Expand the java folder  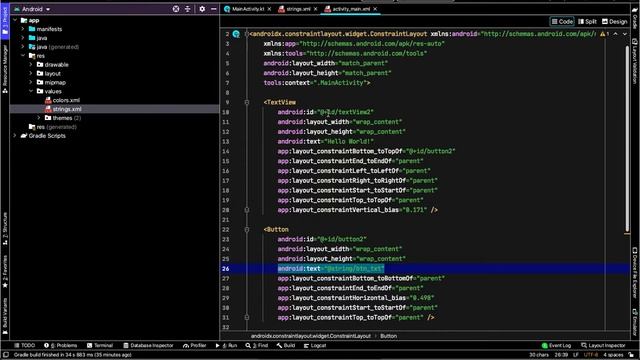point(23,38)
